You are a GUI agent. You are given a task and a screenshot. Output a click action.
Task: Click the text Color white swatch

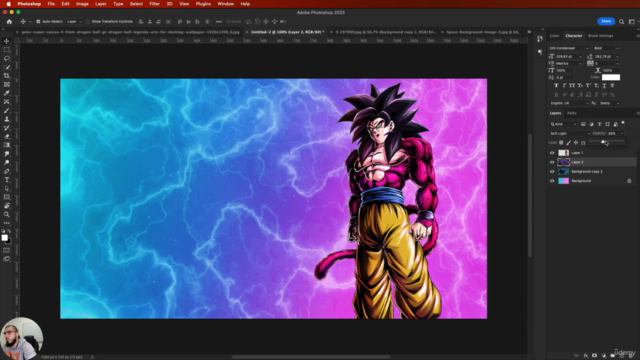click(611, 77)
